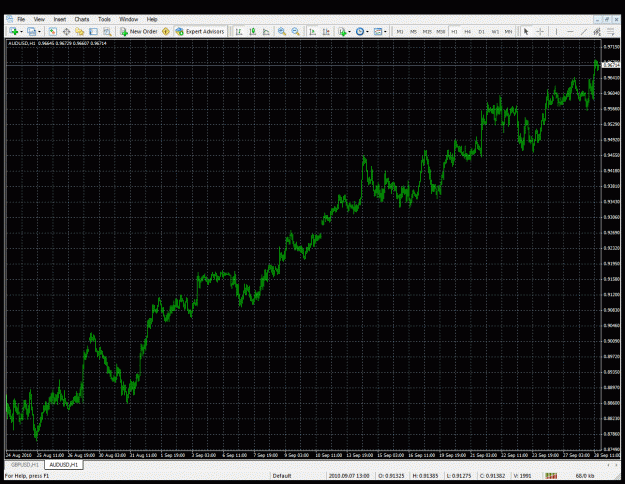Set timeframe to M5
The width and height of the screenshot is (625, 484).
pyautogui.click(x=413, y=31)
